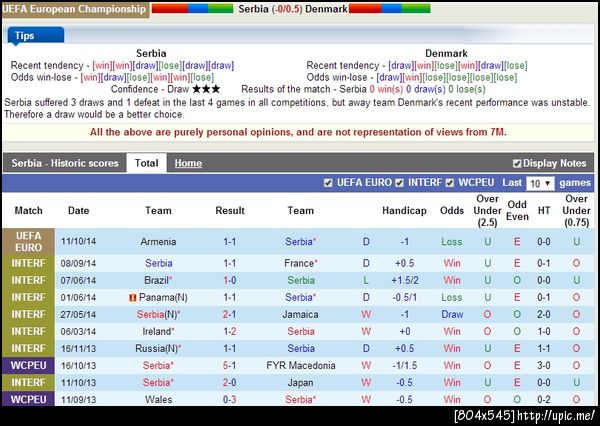Click the Odd Even column header
Image resolution: width=600 pixels, height=426 pixels.
517,211
